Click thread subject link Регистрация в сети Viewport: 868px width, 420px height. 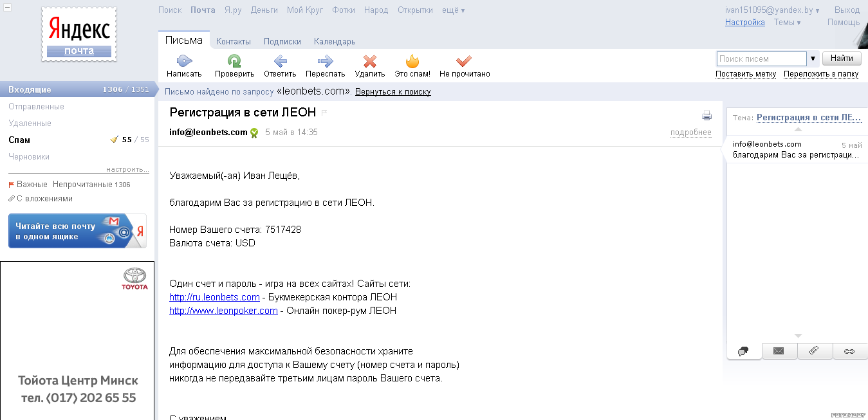809,118
